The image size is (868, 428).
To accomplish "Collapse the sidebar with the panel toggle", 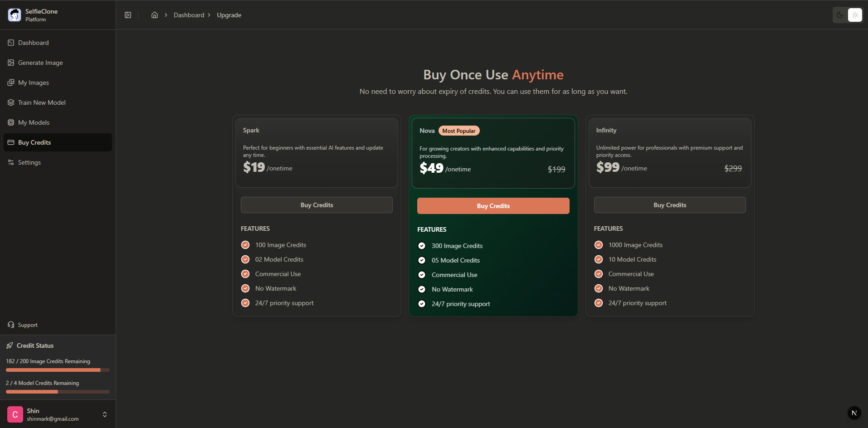I will pyautogui.click(x=127, y=15).
